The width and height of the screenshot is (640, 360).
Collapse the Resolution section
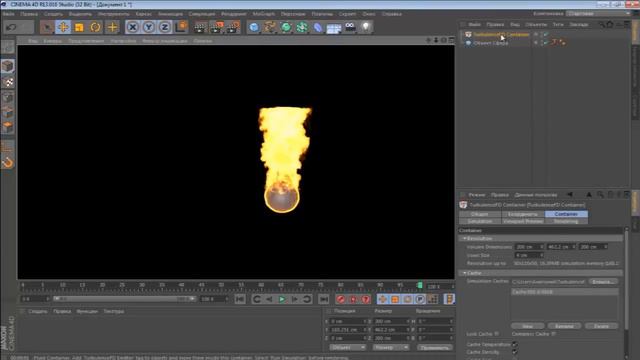coord(465,238)
